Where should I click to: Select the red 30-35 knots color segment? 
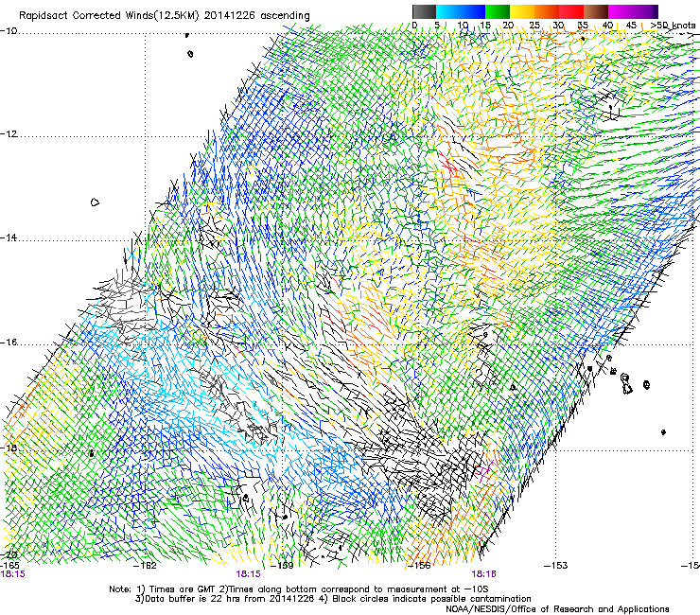tap(571, 11)
